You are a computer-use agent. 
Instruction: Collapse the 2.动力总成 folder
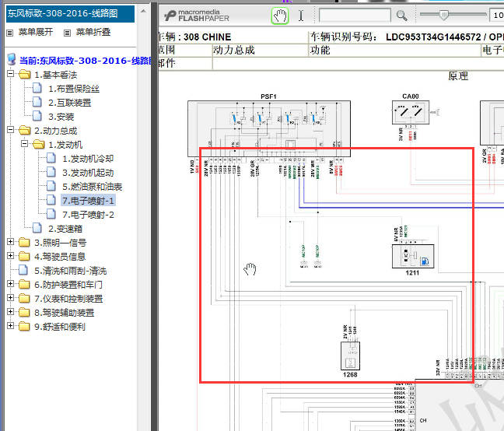(10, 129)
